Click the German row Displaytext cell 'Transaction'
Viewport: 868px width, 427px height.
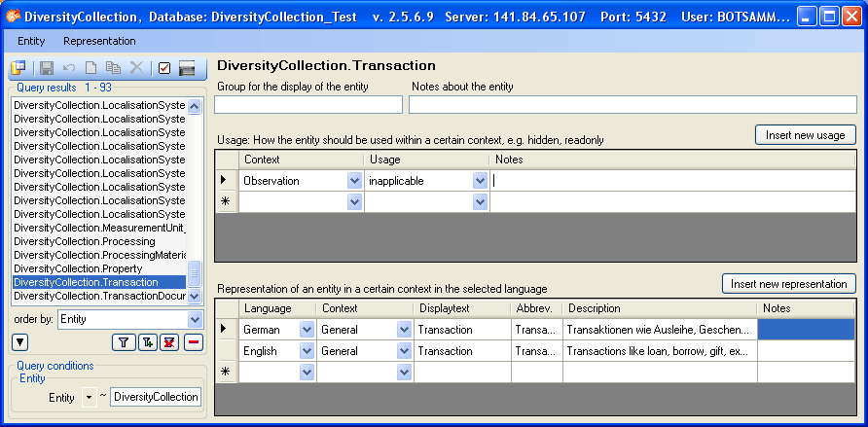tap(462, 330)
